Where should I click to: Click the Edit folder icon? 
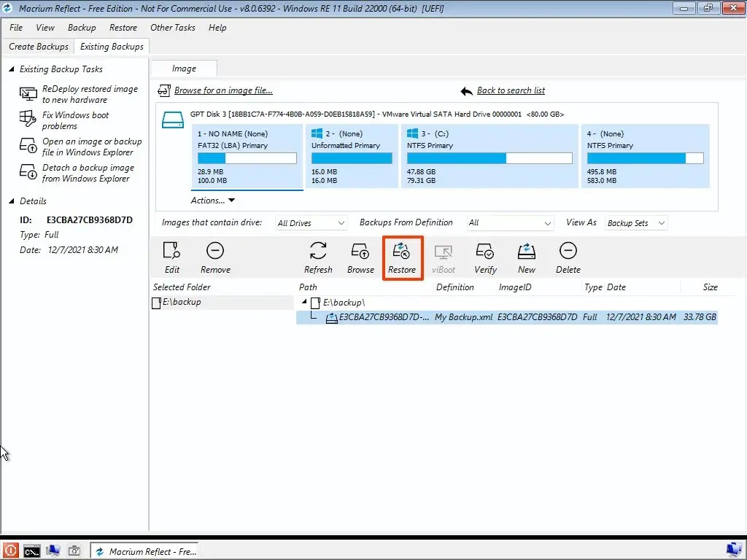(x=171, y=251)
